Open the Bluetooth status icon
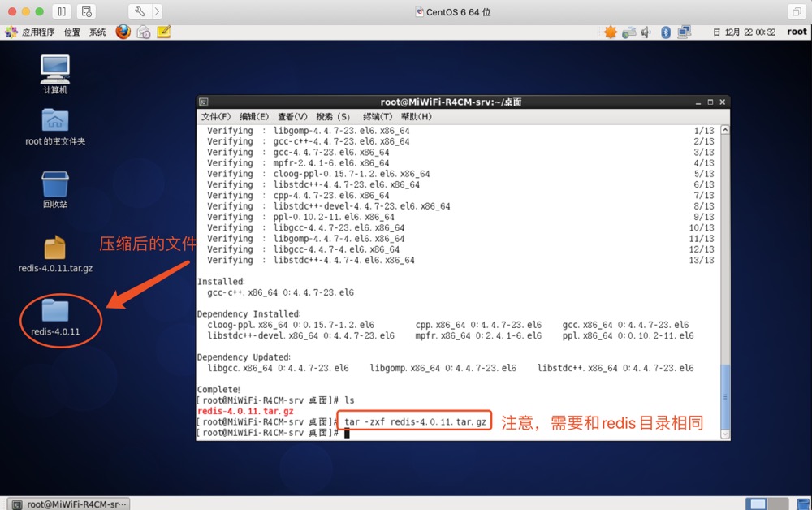The width and height of the screenshot is (812, 510). [x=666, y=32]
